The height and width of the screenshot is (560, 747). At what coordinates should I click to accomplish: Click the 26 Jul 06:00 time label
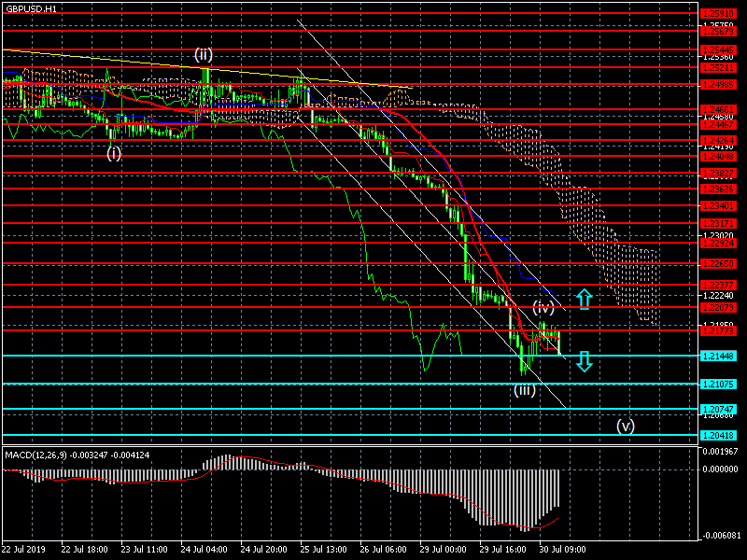[x=384, y=550]
